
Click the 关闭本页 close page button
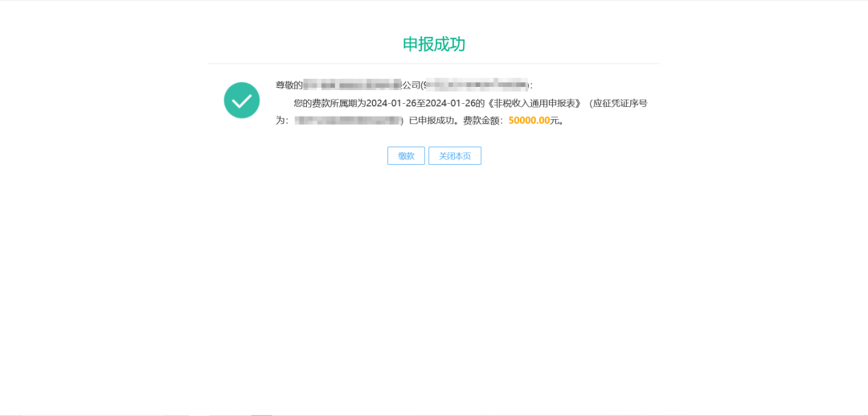pyautogui.click(x=454, y=156)
